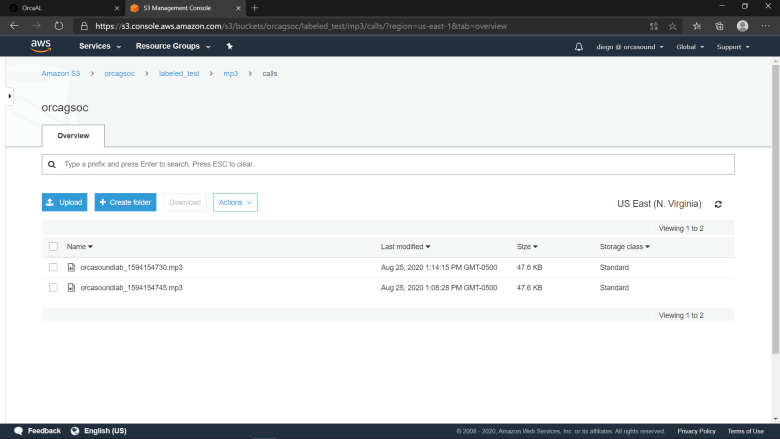Click the AWS logo home icon
780x439 pixels.
coord(41,46)
